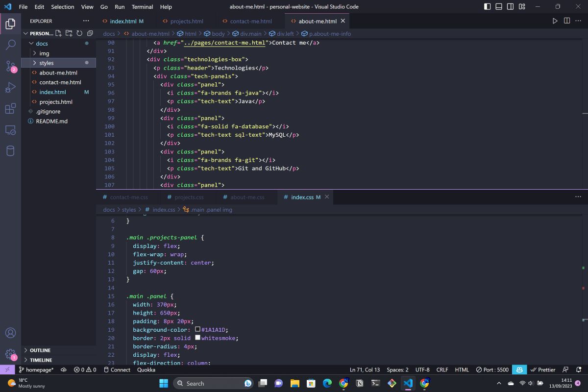
Task: Click the New File icon in Explorer
Action: [x=58, y=33]
